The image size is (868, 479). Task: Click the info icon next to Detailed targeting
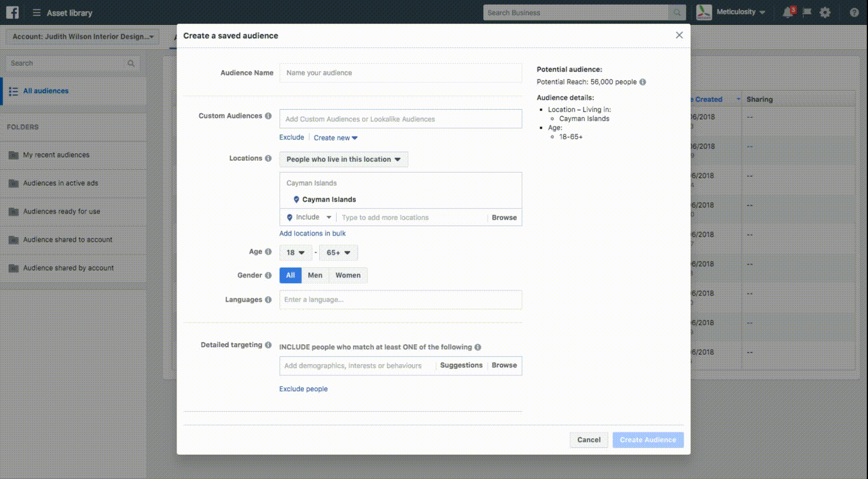pos(268,345)
